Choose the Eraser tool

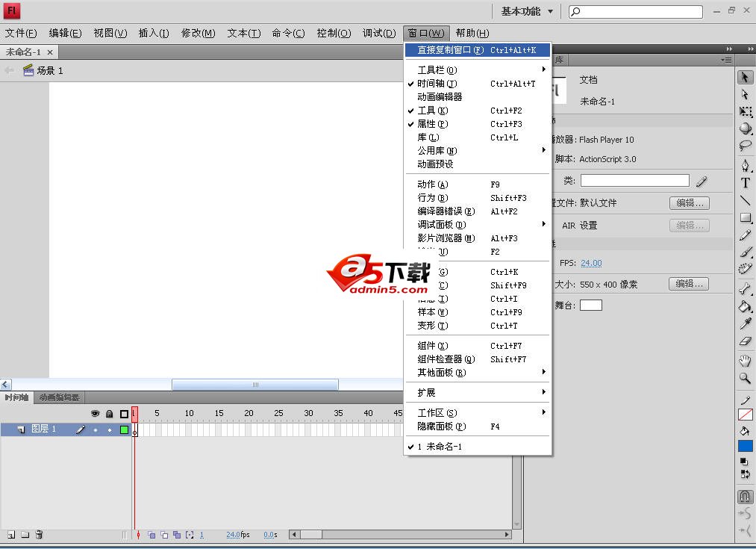(x=745, y=341)
